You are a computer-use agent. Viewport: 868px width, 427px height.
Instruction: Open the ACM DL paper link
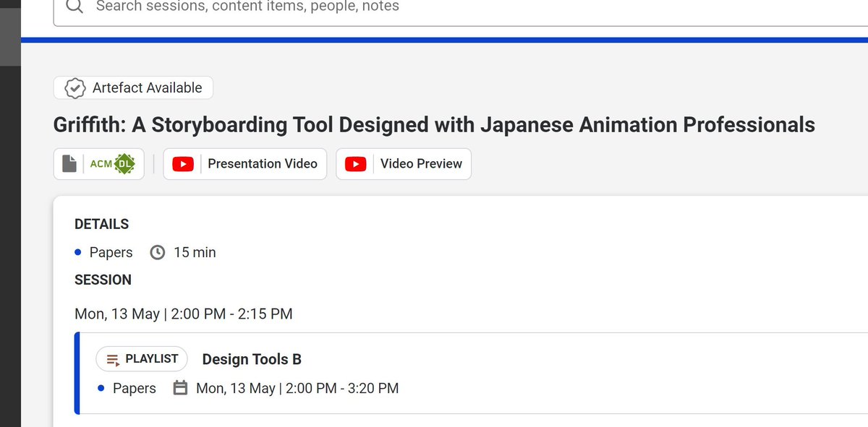[x=99, y=164]
